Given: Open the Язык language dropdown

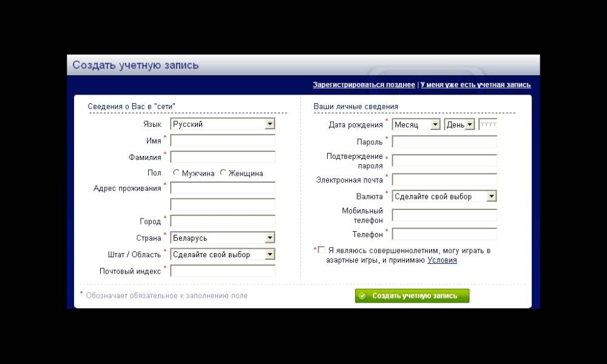Looking at the screenshot, I should pyautogui.click(x=223, y=124).
